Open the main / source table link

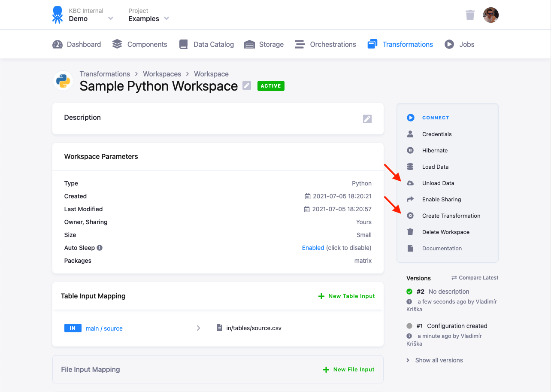coord(104,328)
